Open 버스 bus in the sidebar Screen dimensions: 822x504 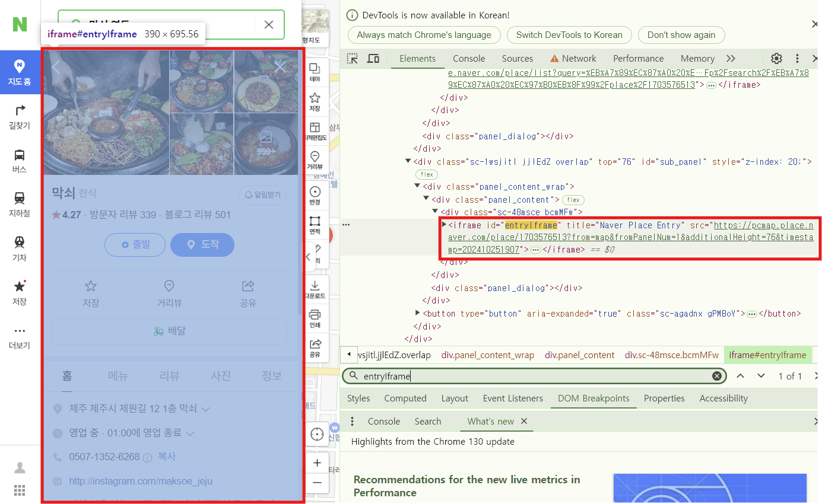click(x=20, y=160)
